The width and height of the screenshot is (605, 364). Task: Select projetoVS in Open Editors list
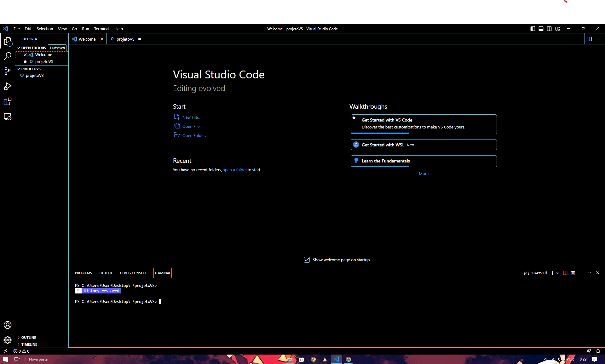tap(42, 62)
